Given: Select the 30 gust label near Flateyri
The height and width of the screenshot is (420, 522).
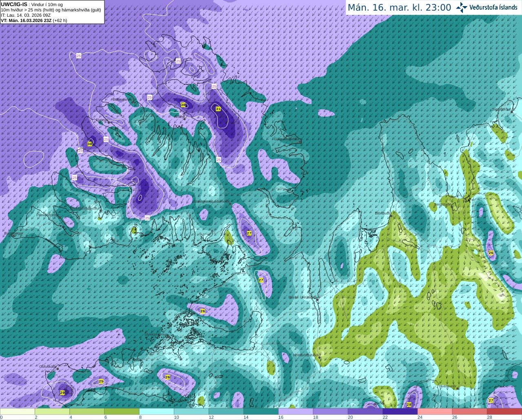Looking at the screenshot, I should 90,144.
